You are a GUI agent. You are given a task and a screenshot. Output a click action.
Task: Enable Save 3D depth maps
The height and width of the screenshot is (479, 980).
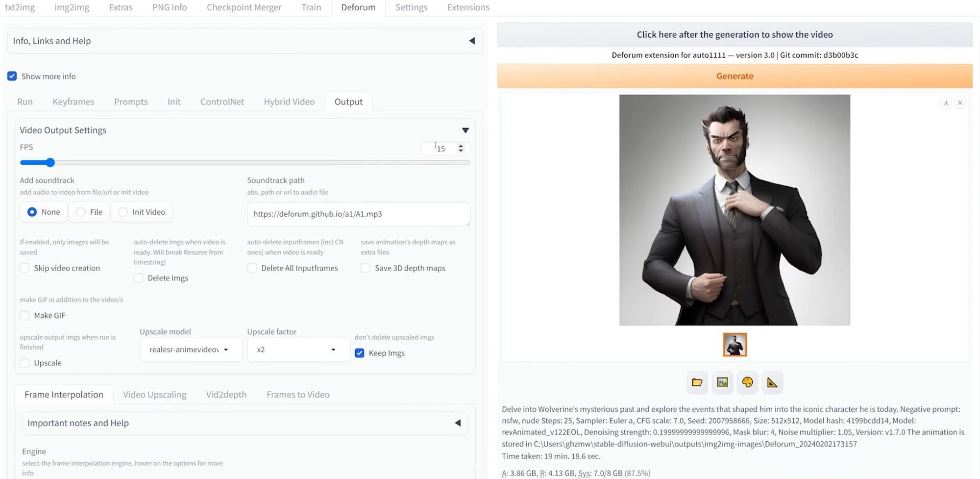coord(366,268)
